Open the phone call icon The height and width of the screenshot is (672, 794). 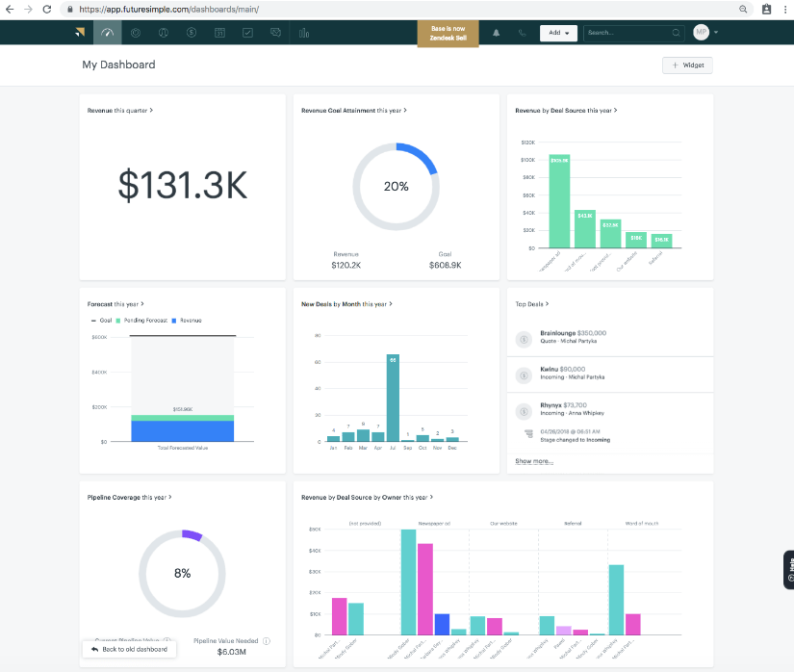coord(520,32)
